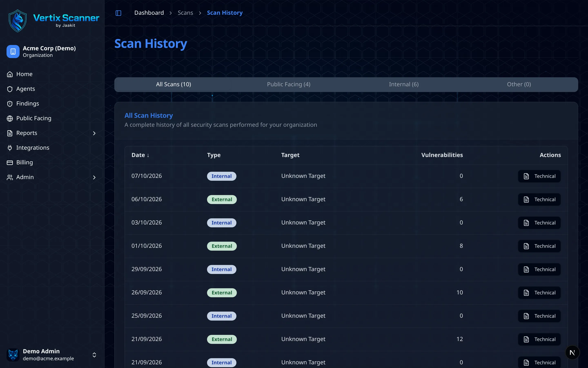
Task: Open Technical report for 25/09/2026 scan
Action: tap(539, 316)
